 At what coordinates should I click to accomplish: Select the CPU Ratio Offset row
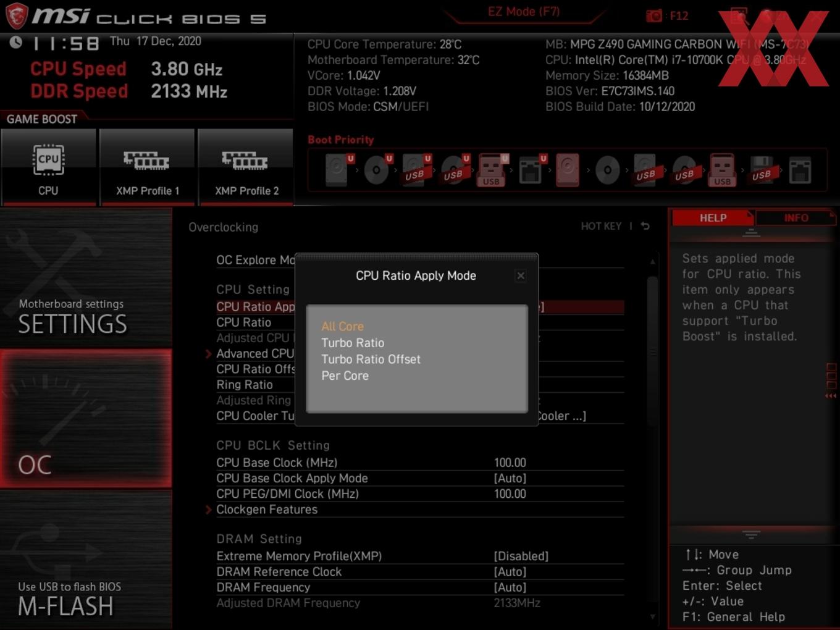(x=256, y=369)
